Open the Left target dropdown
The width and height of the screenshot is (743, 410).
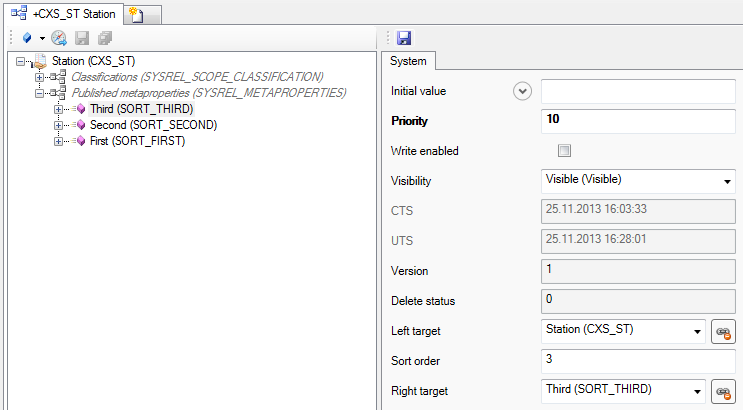coord(696,331)
